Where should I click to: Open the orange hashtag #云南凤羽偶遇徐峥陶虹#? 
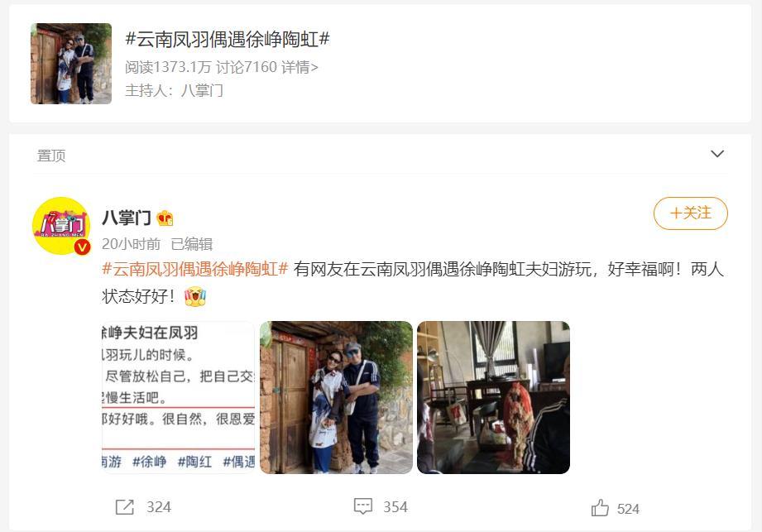tap(195, 269)
